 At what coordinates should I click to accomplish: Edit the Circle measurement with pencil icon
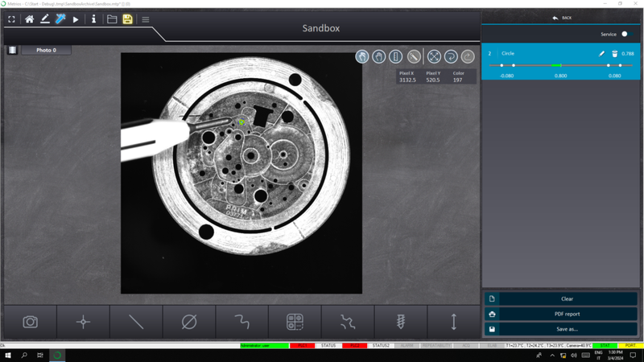[601, 53]
